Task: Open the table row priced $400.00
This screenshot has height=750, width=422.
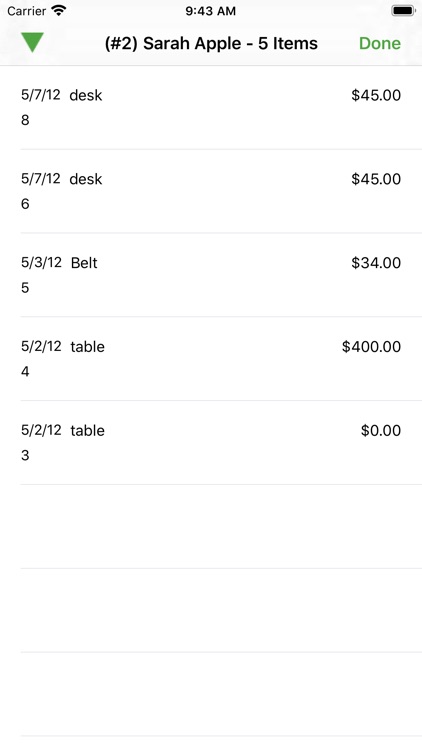Action: (211, 358)
